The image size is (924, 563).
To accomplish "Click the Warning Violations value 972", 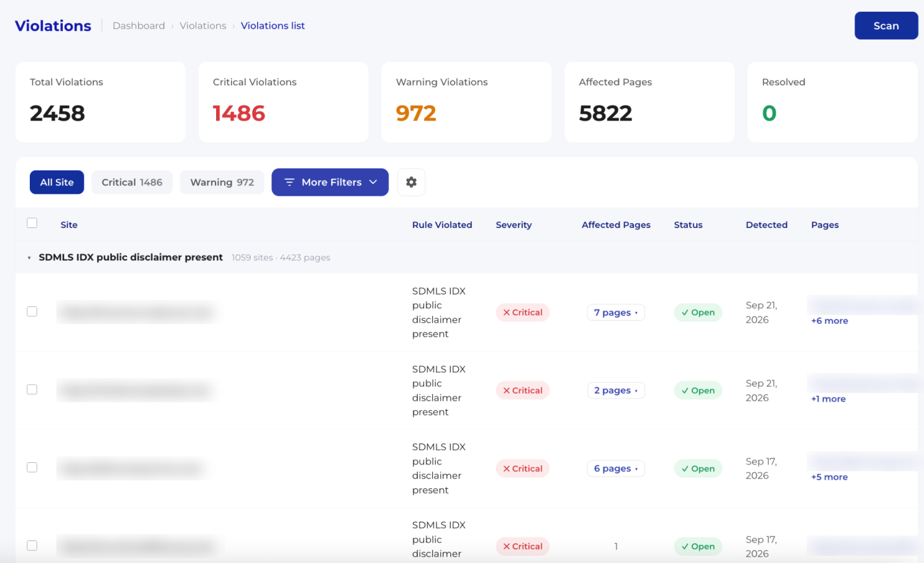I will click(416, 113).
